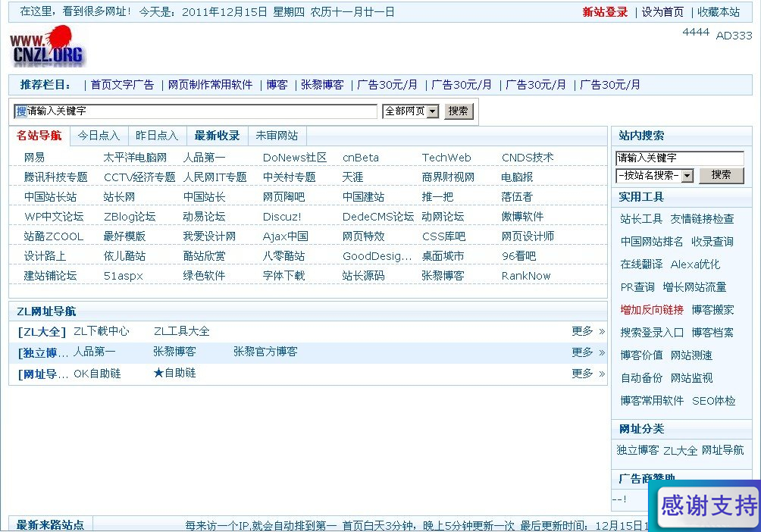Open the 字体下载 link
761x532 pixels.
point(284,276)
